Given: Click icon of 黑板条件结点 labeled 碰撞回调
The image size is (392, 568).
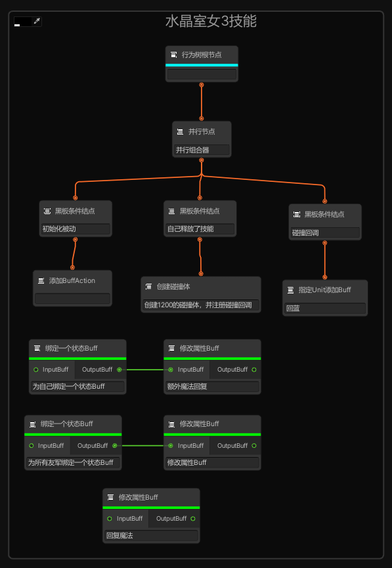Looking at the screenshot, I should pyautogui.click(x=297, y=215).
